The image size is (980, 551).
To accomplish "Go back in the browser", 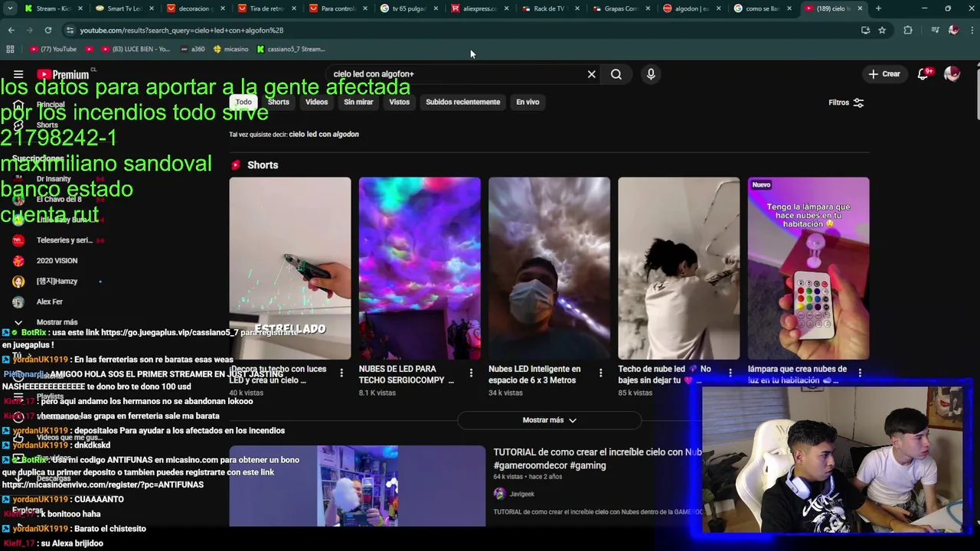I will click(x=11, y=30).
